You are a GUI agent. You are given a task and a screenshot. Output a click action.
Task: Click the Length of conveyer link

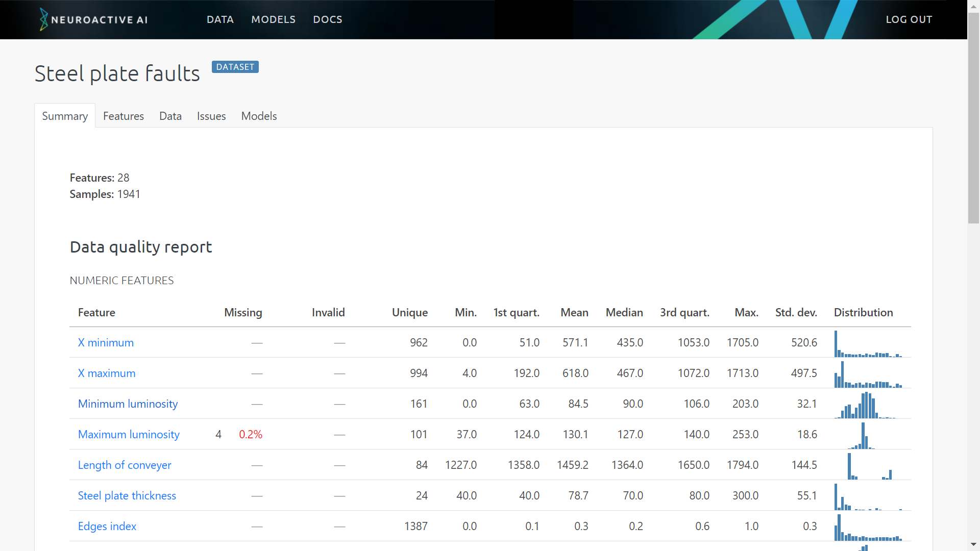(x=124, y=465)
